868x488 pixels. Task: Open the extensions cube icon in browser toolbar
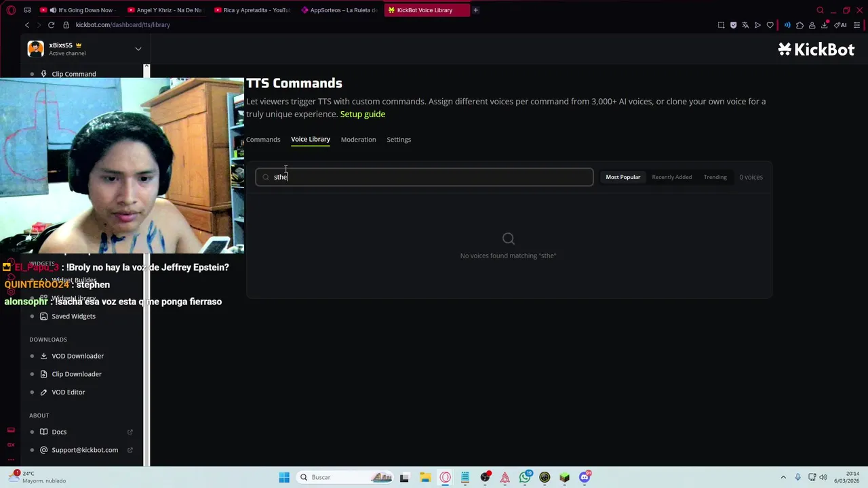tap(800, 25)
